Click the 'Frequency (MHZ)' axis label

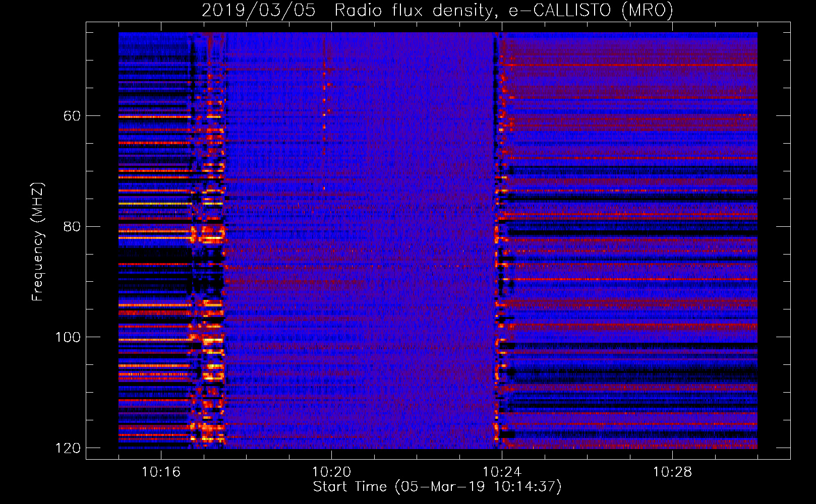tap(38, 242)
